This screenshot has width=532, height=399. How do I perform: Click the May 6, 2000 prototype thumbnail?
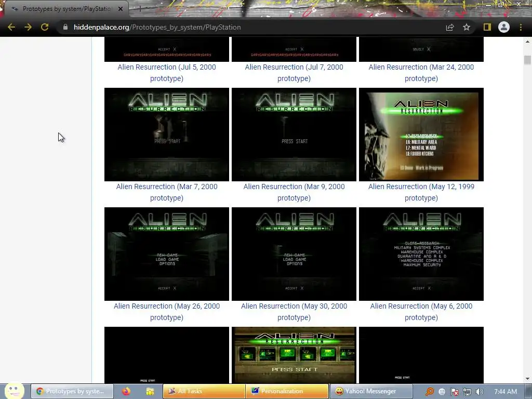421,254
